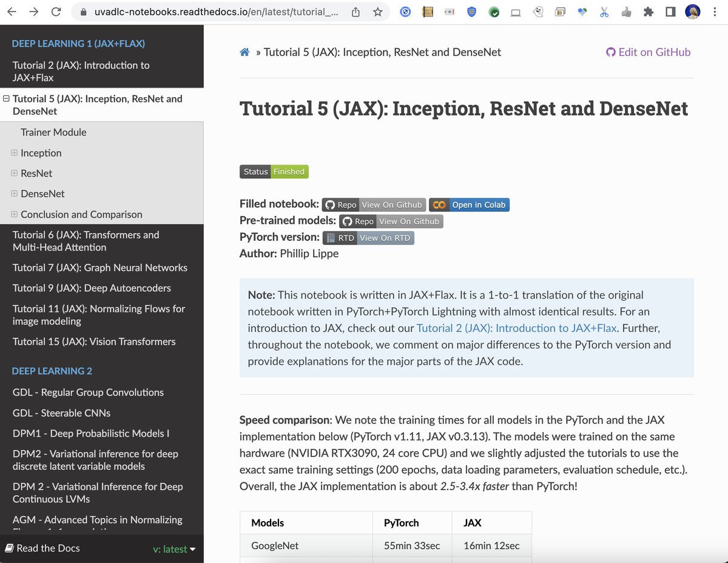Open the password field style extension icon
The image size is (728, 563).
coord(450,12)
